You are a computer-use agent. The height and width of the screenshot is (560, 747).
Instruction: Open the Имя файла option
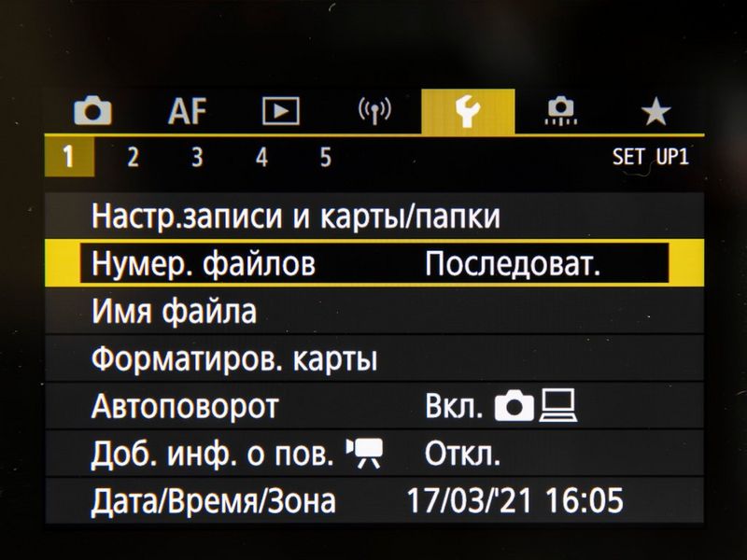click(x=374, y=311)
